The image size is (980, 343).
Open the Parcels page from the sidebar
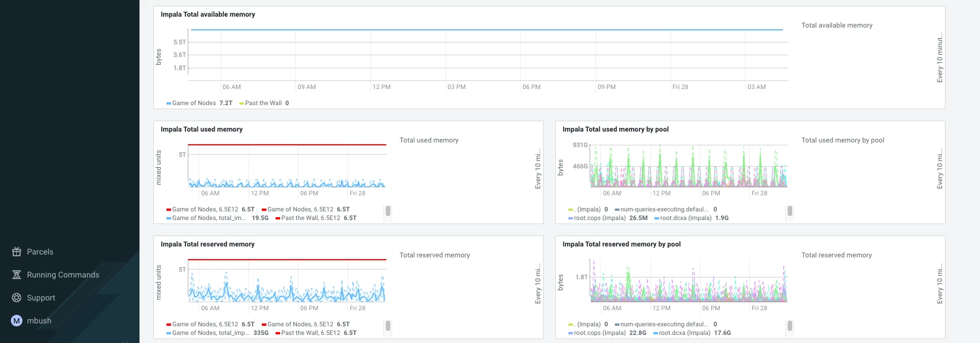click(x=40, y=252)
